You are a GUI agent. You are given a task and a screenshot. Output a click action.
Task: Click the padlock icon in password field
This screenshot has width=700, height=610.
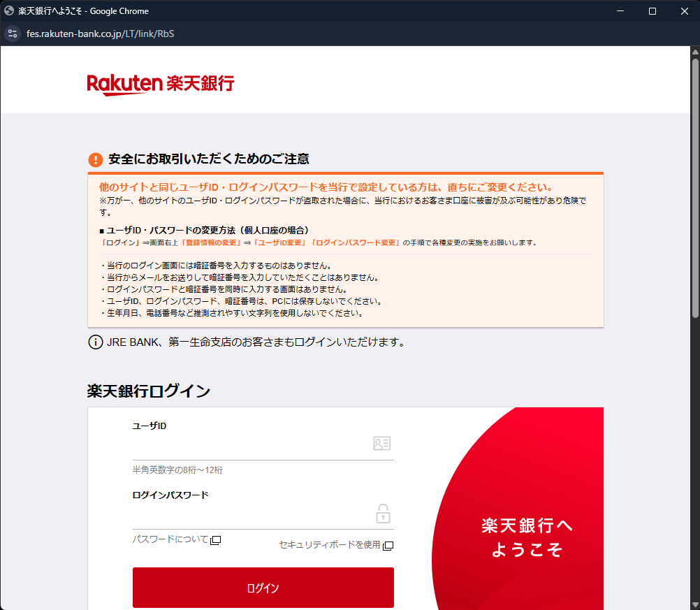click(383, 514)
